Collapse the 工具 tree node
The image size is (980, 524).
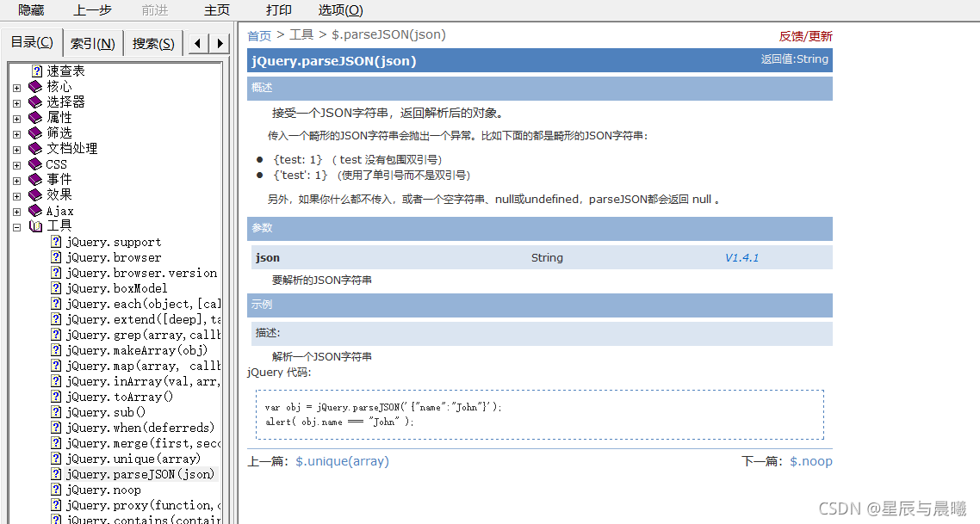pos(17,227)
